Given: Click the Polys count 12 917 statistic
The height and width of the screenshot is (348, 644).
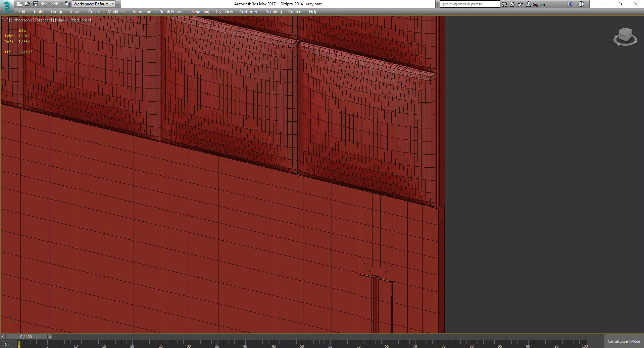Looking at the screenshot, I should click(17, 36).
